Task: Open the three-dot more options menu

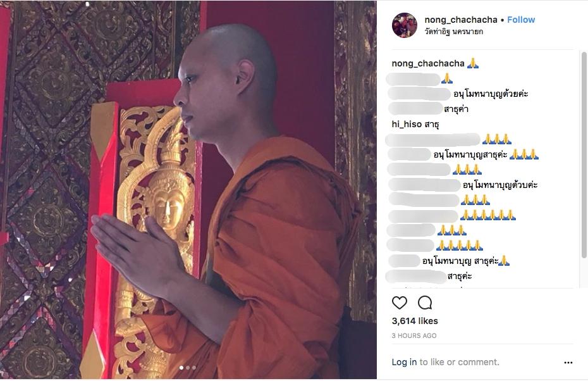Action: pos(568,363)
